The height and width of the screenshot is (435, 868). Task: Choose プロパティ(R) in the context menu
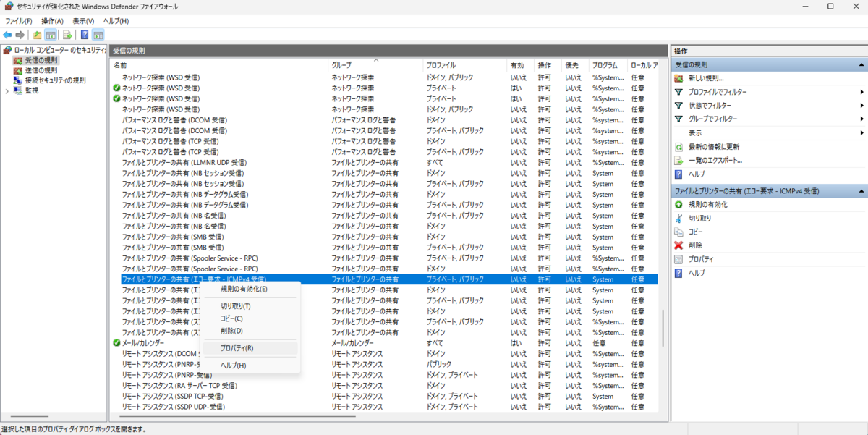click(x=250, y=348)
